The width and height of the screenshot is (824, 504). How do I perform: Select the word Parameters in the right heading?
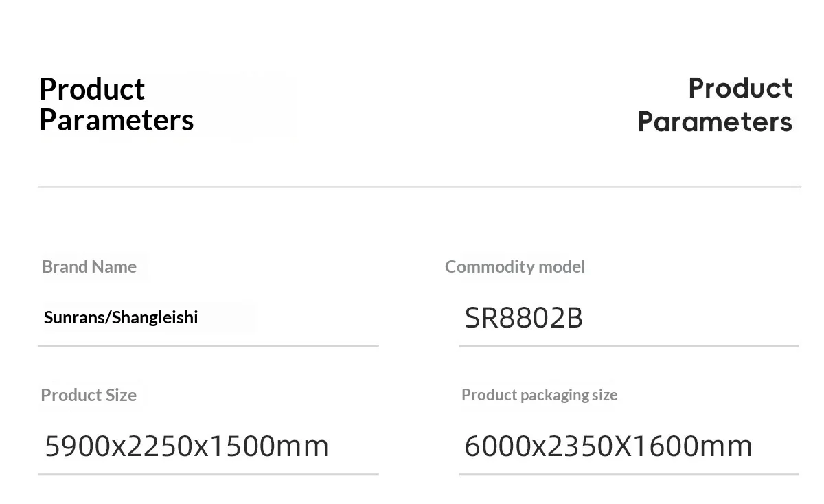pyautogui.click(x=715, y=122)
